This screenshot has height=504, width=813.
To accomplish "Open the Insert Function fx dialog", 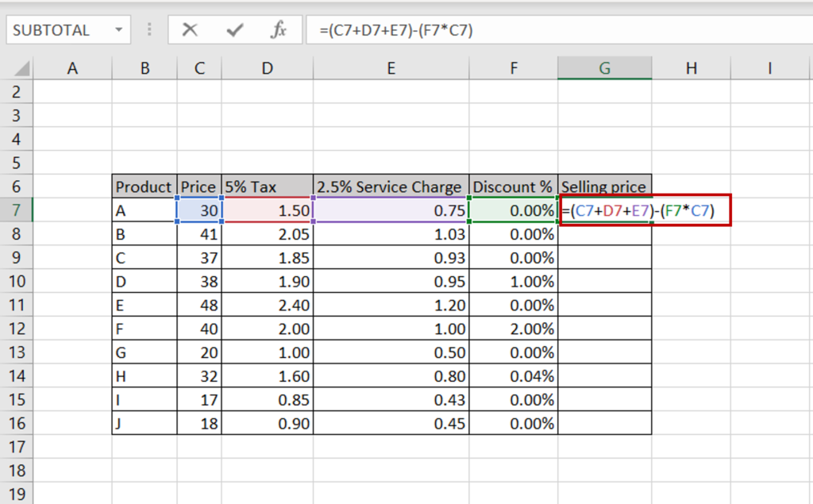I will tap(279, 30).
